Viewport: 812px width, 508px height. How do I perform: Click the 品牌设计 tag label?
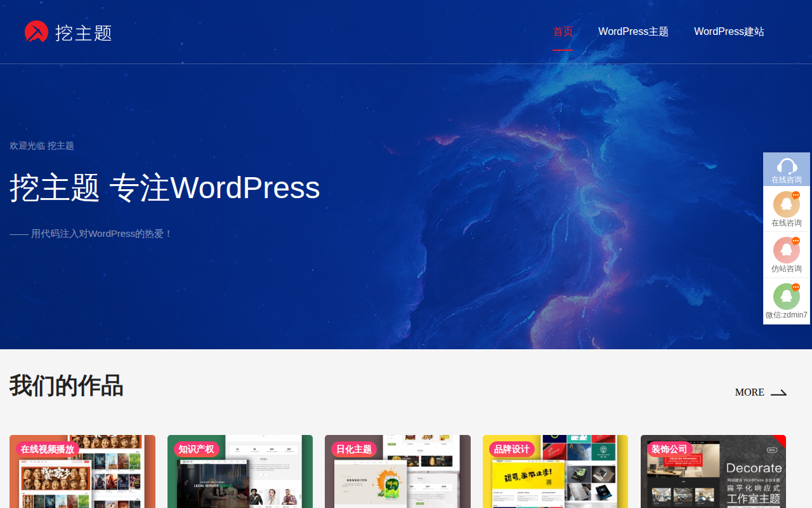point(511,449)
